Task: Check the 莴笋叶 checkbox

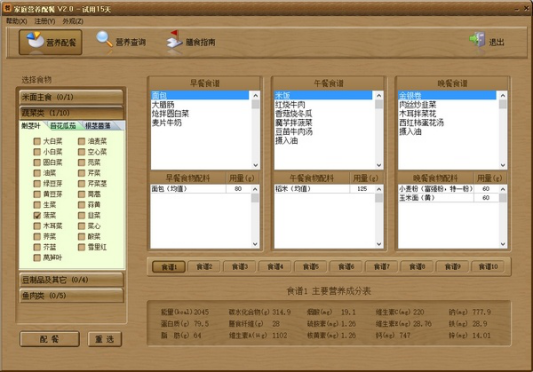Action: tap(37, 258)
